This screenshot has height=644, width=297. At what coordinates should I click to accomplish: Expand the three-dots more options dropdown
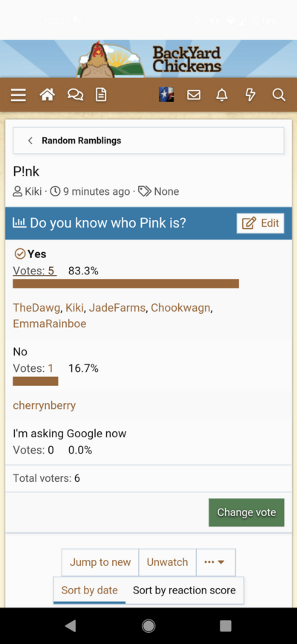coord(216,562)
